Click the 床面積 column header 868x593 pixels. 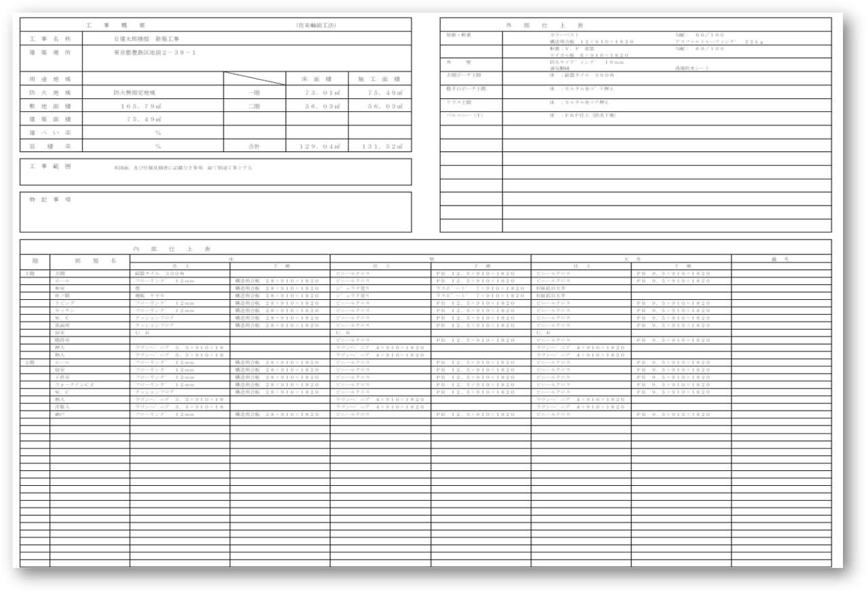pyautogui.click(x=317, y=79)
